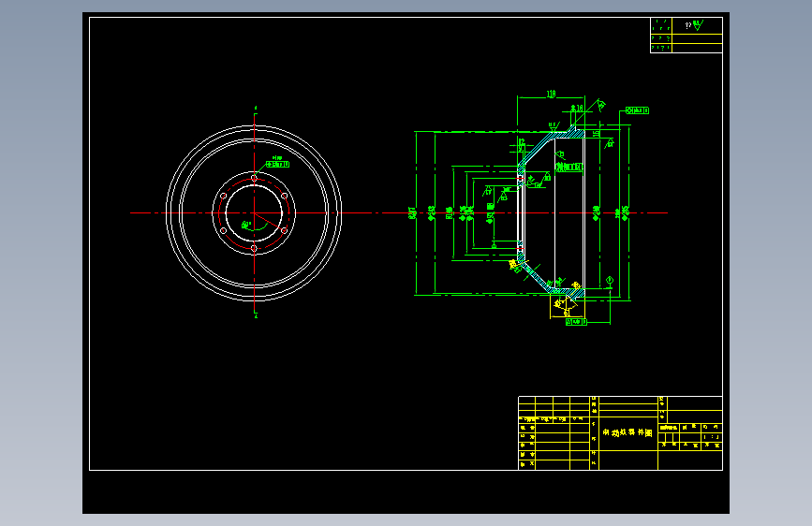Select the upper-right bolt hole in the front view
This screenshot has height=526, width=812.
pyautogui.click(x=285, y=196)
